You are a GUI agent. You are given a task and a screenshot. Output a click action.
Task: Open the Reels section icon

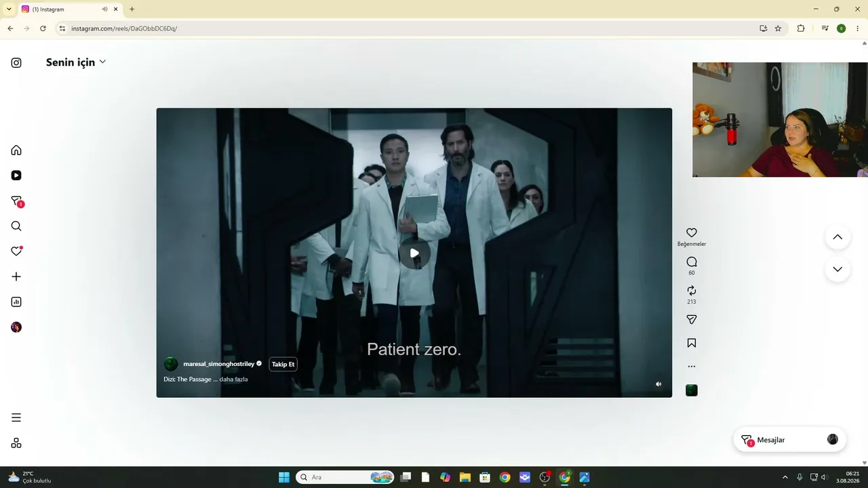click(16, 176)
